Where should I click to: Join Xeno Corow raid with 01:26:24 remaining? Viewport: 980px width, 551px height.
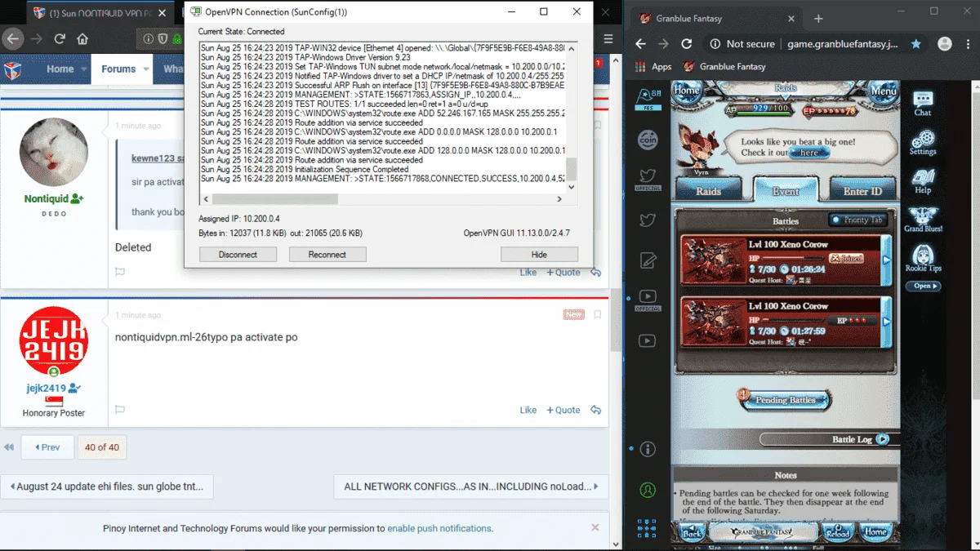[x=786, y=260]
